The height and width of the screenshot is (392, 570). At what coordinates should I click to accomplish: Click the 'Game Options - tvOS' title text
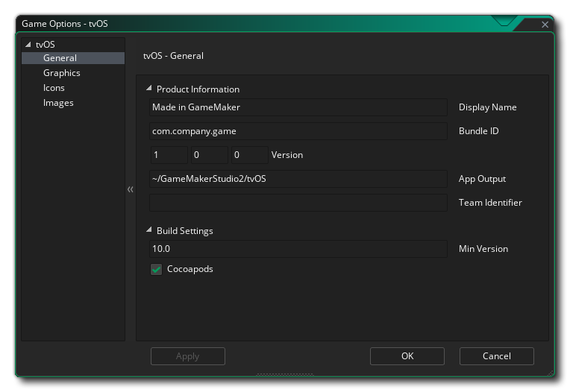coord(65,24)
